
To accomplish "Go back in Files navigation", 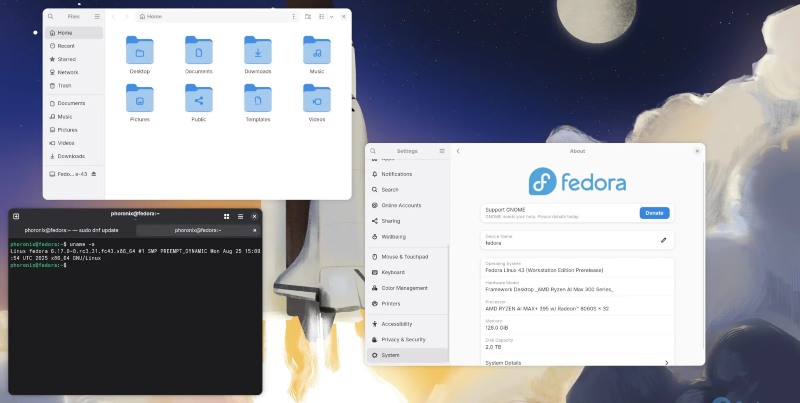I will [x=113, y=16].
